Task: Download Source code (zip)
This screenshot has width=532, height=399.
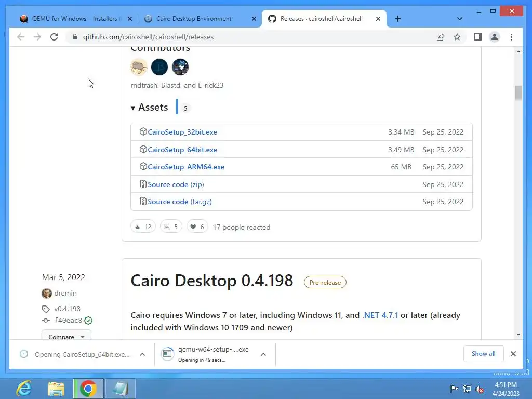Action: tap(176, 184)
